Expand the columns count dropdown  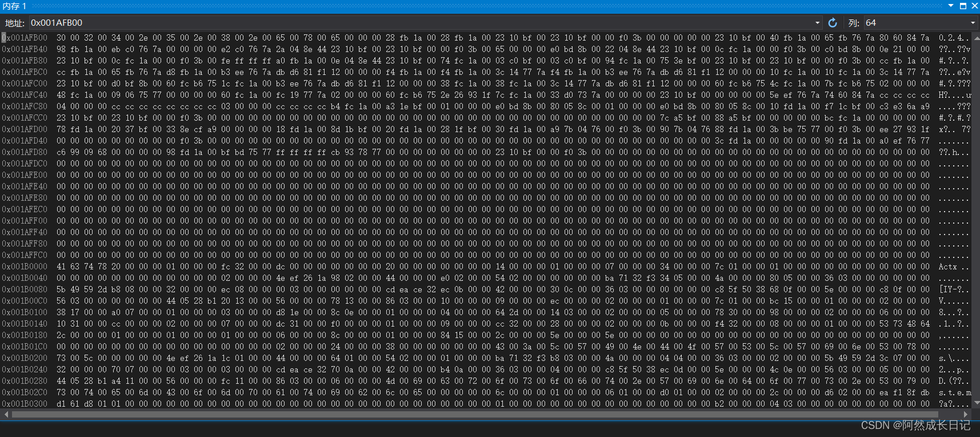pyautogui.click(x=973, y=23)
